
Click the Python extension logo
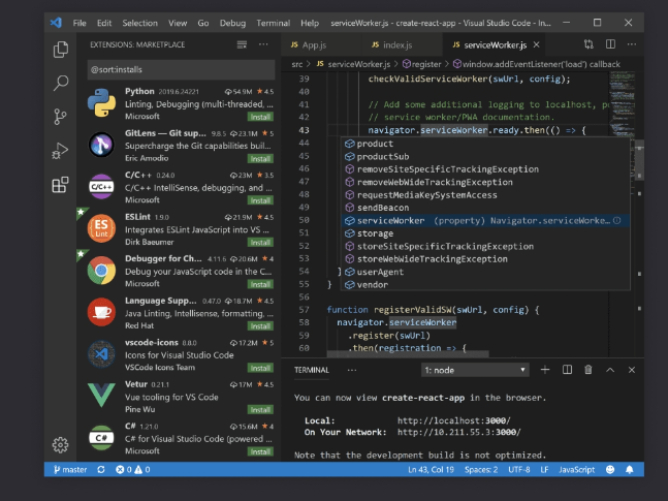click(x=101, y=103)
